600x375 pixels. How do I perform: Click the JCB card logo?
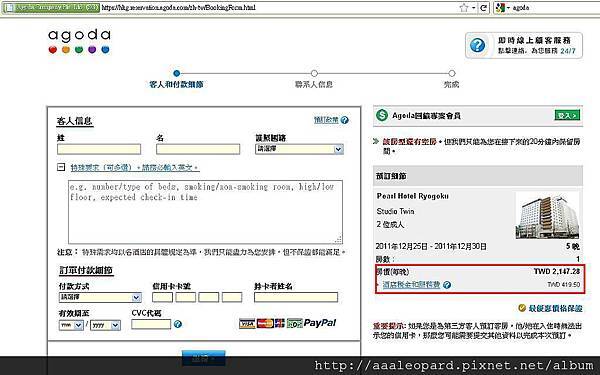point(280,324)
